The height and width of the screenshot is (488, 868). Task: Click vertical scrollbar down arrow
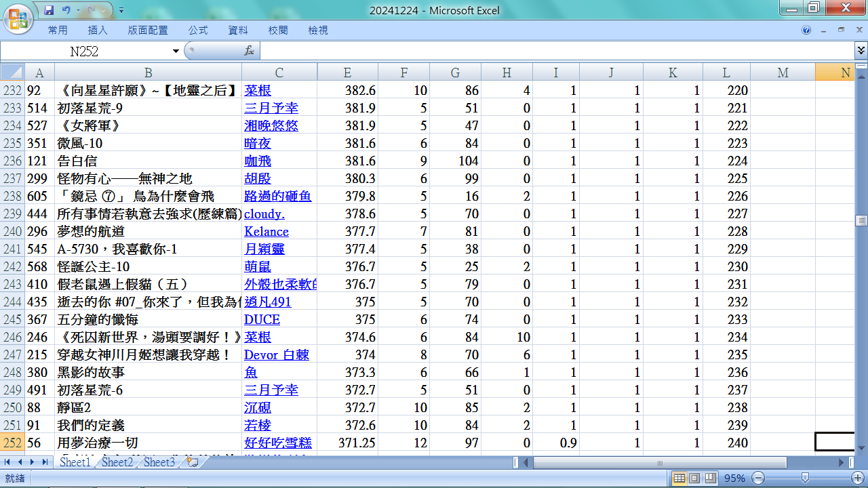tap(861, 448)
